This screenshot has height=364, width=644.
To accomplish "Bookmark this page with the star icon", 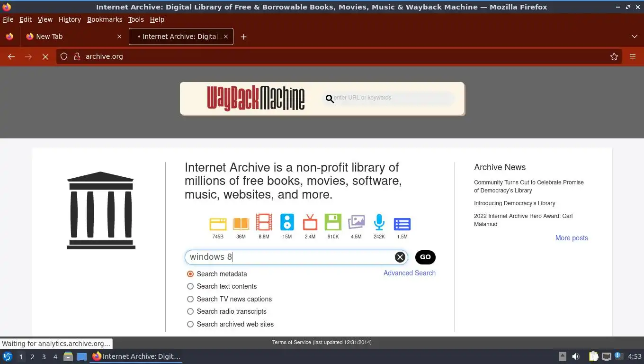I will pyautogui.click(x=614, y=56).
